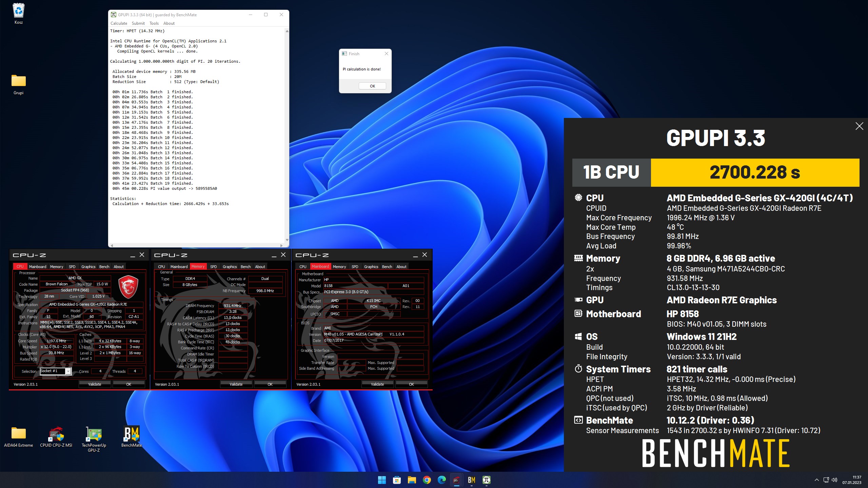Click the GPUPI window title icon
868x488 pixels.
(x=114, y=15)
